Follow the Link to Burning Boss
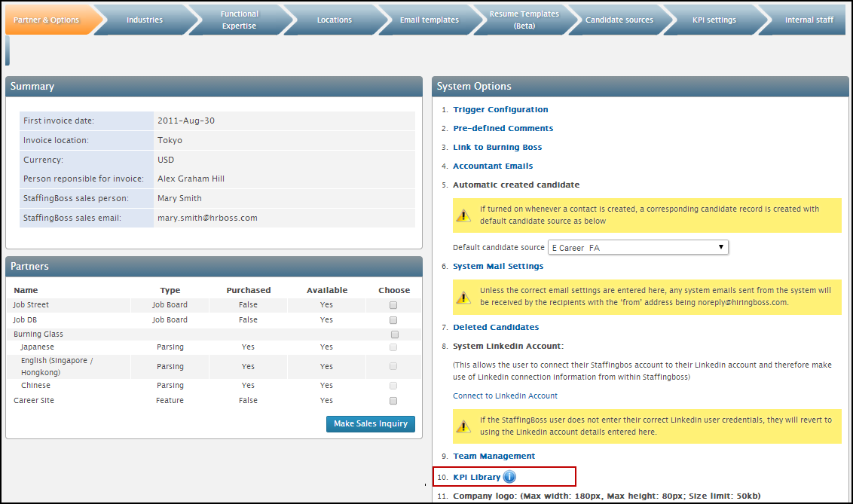 point(497,148)
